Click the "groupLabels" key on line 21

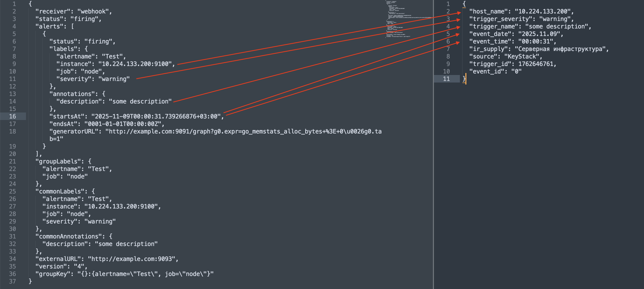58,161
